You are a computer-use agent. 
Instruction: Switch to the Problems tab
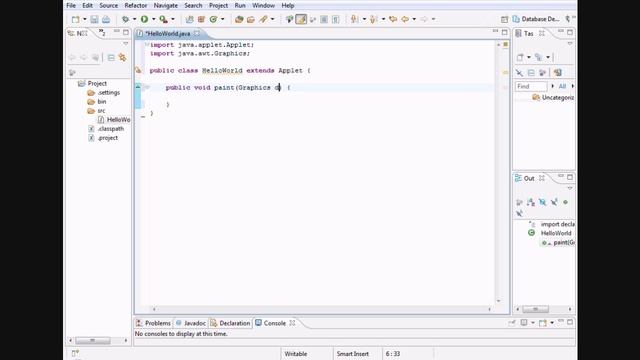pos(153,323)
